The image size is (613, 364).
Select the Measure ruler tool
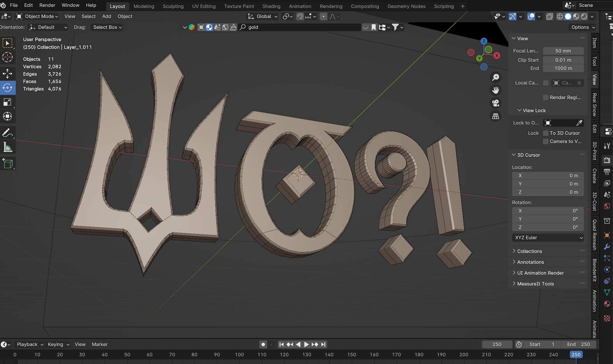[7, 147]
